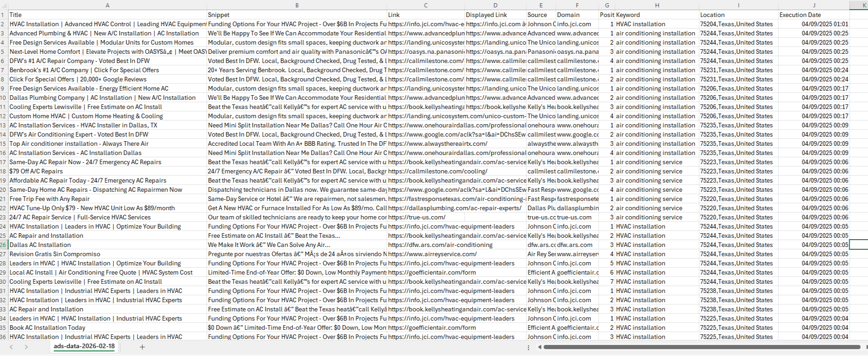Click the select-all corner of the grid
868x356 pixels.
click(3, 6)
